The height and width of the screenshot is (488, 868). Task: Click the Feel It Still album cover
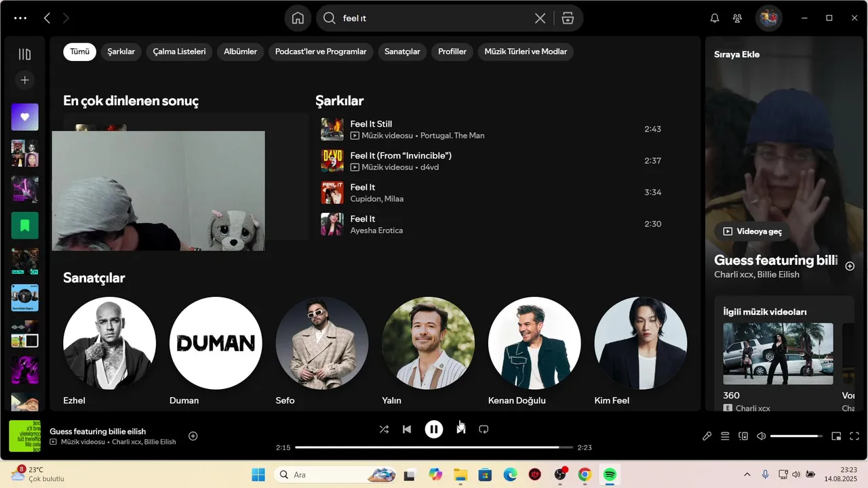click(332, 129)
